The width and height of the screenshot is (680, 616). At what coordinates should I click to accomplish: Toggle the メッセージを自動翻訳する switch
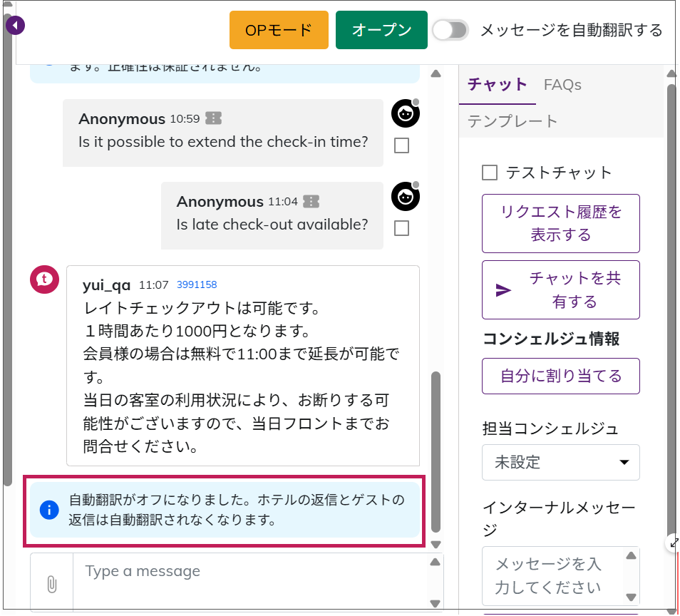tap(451, 30)
